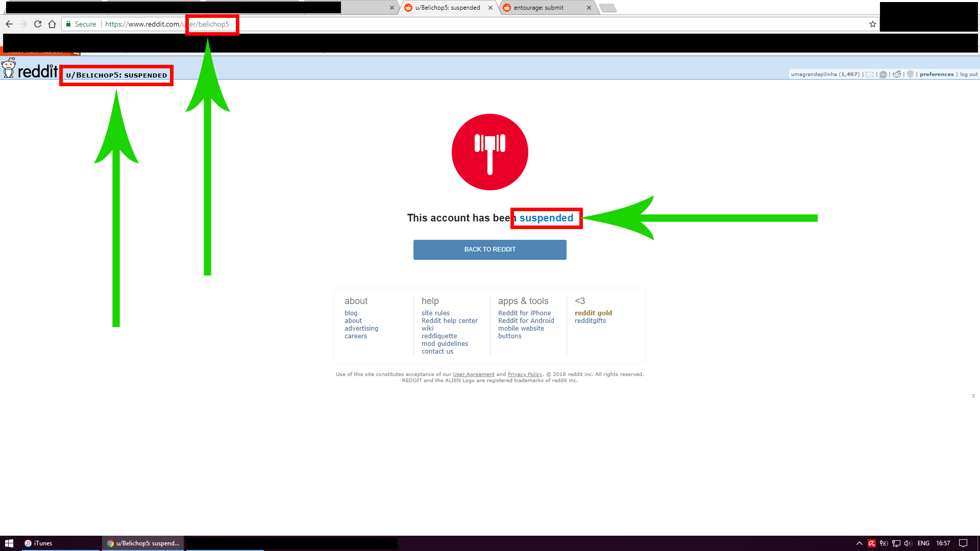Image resolution: width=980 pixels, height=551 pixels.
Task: Check the battery status tray icon
Action: (x=884, y=543)
